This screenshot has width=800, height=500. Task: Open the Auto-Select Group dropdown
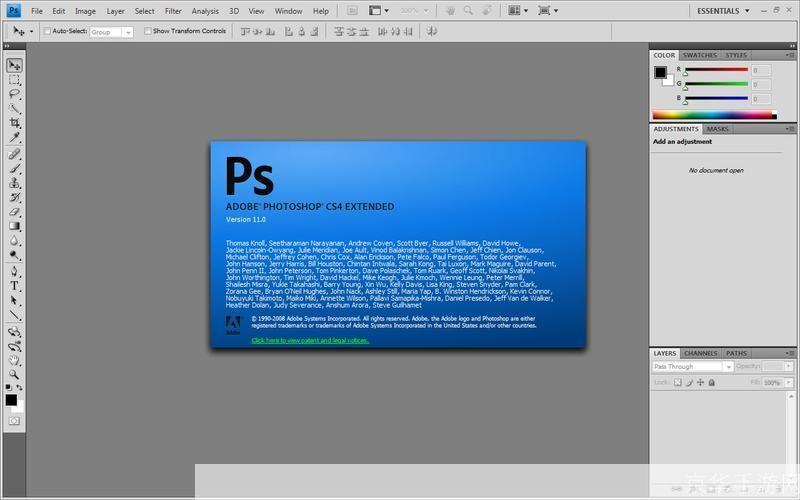tap(111, 32)
